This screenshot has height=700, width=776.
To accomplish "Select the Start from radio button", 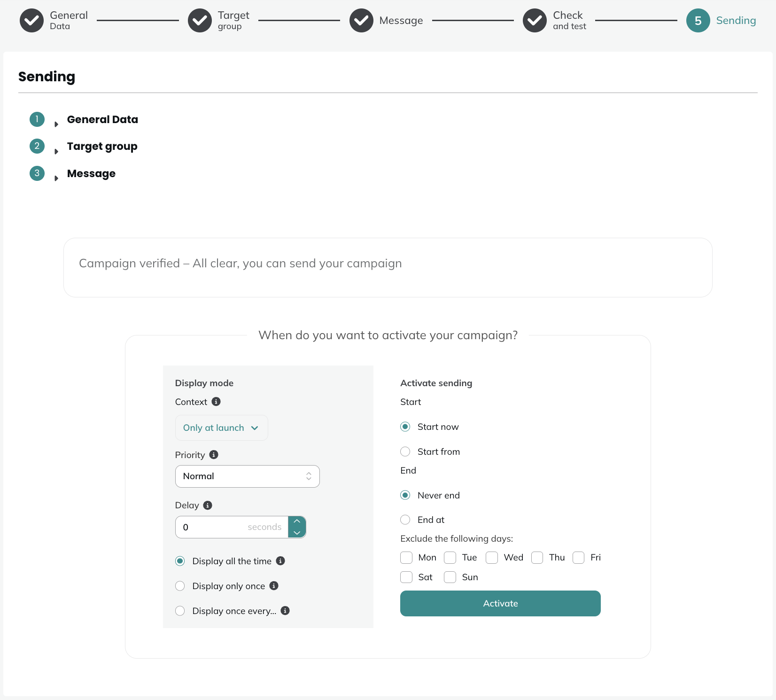I will tap(405, 451).
